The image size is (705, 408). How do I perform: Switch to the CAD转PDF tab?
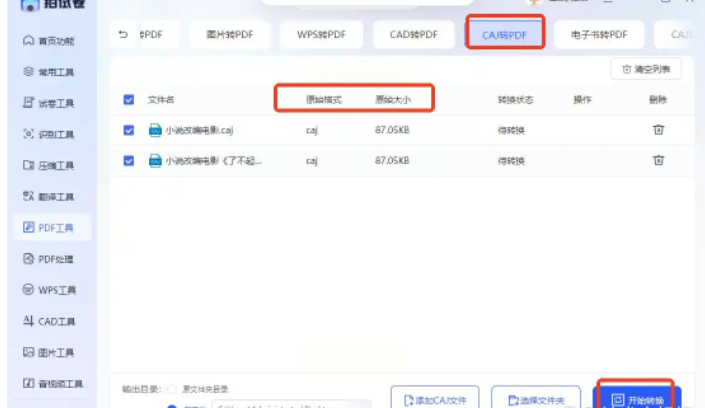[x=414, y=34]
